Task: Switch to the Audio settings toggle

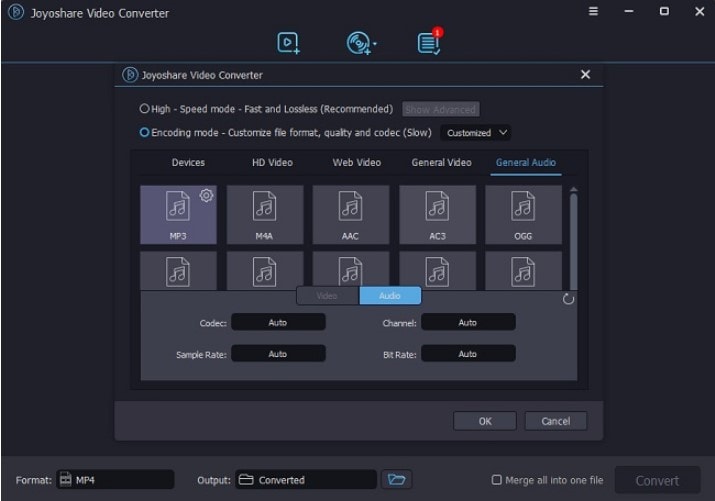Action: pos(390,296)
